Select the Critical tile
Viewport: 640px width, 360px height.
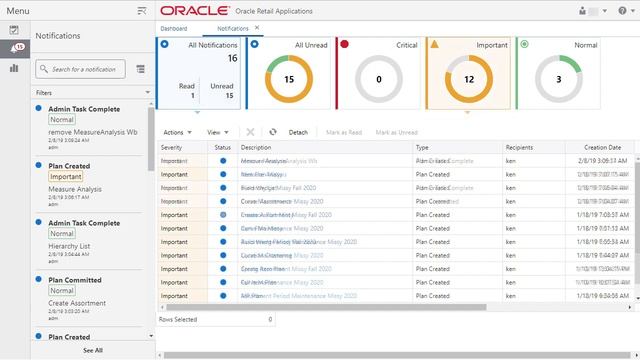(378, 73)
